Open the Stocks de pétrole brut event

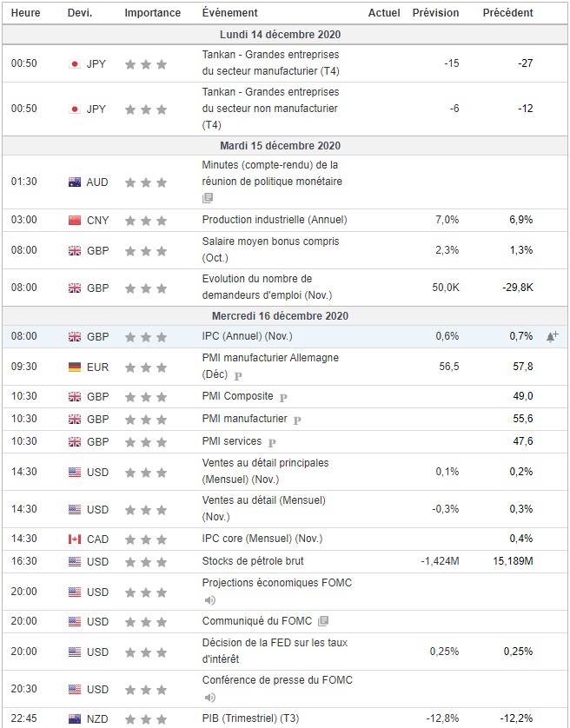click(253, 561)
